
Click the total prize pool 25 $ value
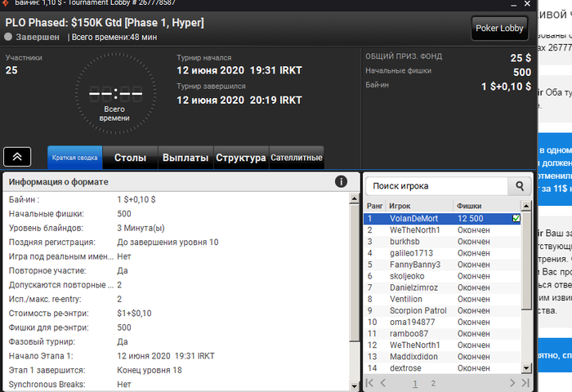click(x=521, y=58)
